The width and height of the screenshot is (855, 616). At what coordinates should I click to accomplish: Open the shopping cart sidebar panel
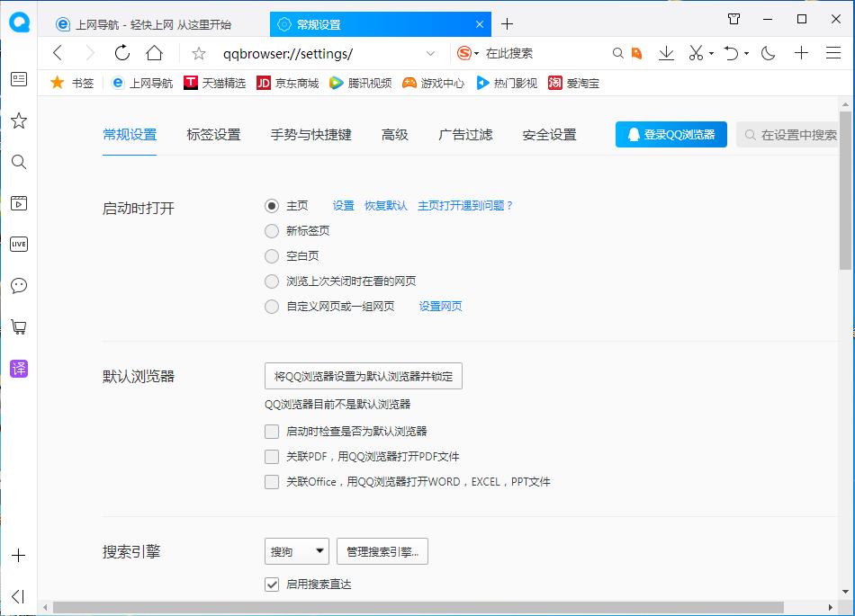[18, 326]
